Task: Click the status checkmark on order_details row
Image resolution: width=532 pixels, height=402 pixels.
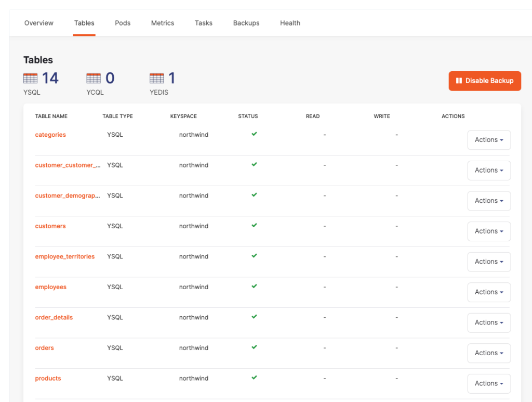Action: [254, 317]
